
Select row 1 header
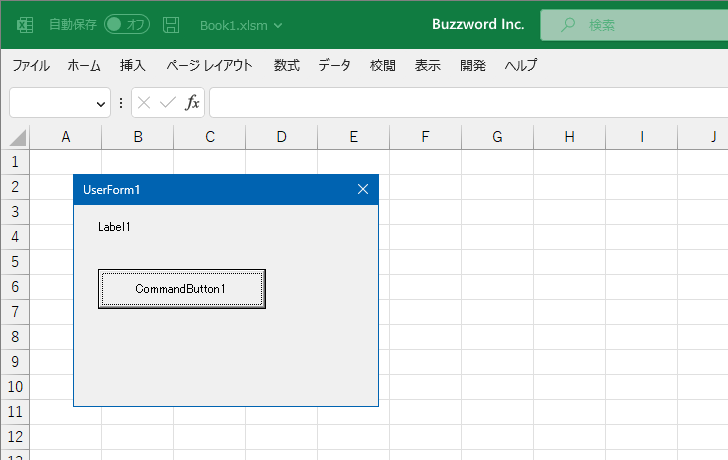(15, 162)
